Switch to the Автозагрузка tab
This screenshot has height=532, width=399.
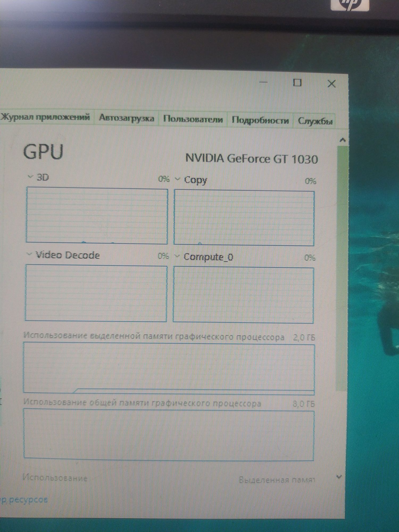(126, 118)
